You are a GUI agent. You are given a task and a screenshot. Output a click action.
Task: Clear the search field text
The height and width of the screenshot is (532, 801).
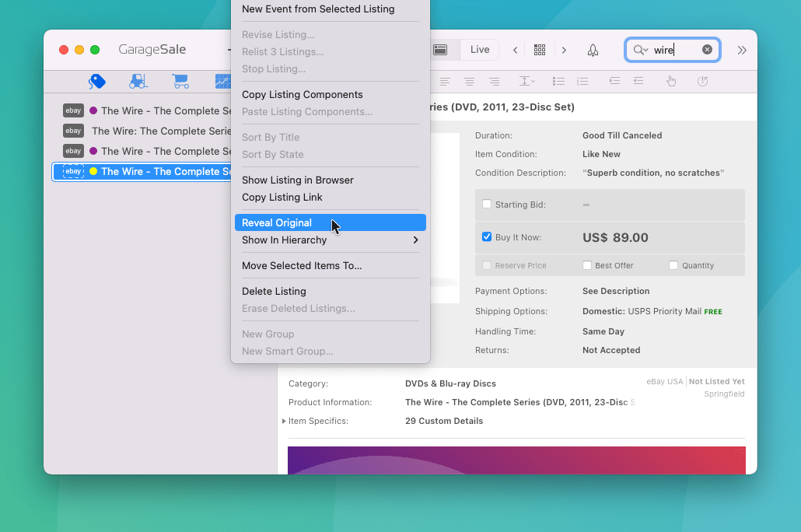(707, 50)
